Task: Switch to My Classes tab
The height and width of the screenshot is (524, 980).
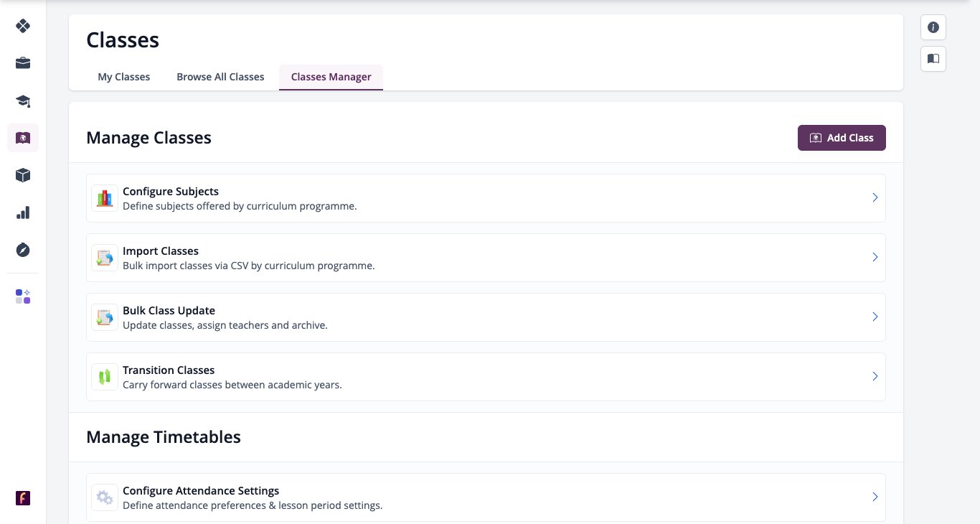Action: 124,77
